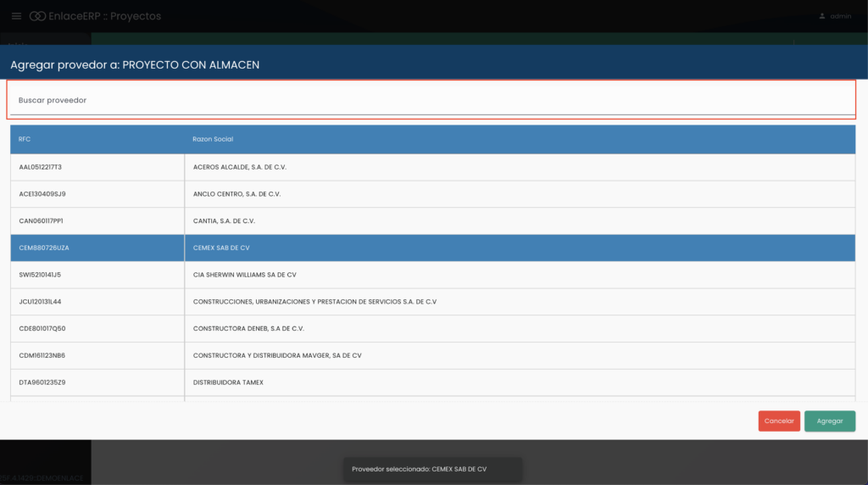
Task: Click the Proveedor seleccionado toast notification
Action: tap(432, 469)
